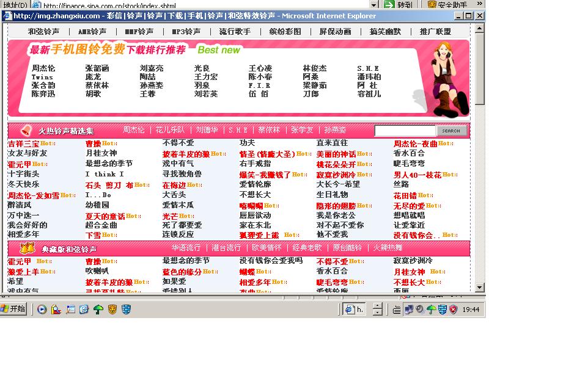Open the 推广联盟 nav item
588x384 pixels.
tap(436, 32)
